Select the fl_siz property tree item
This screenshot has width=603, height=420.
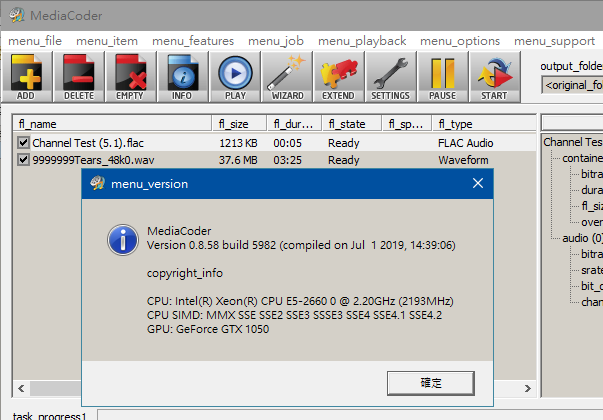[x=592, y=206]
